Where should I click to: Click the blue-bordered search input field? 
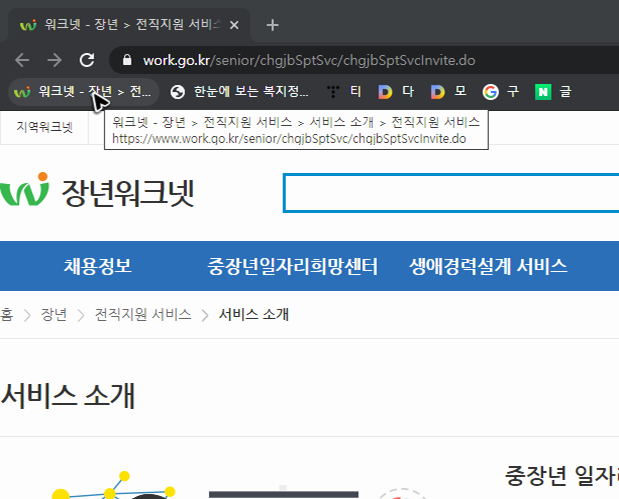pyautogui.click(x=451, y=193)
